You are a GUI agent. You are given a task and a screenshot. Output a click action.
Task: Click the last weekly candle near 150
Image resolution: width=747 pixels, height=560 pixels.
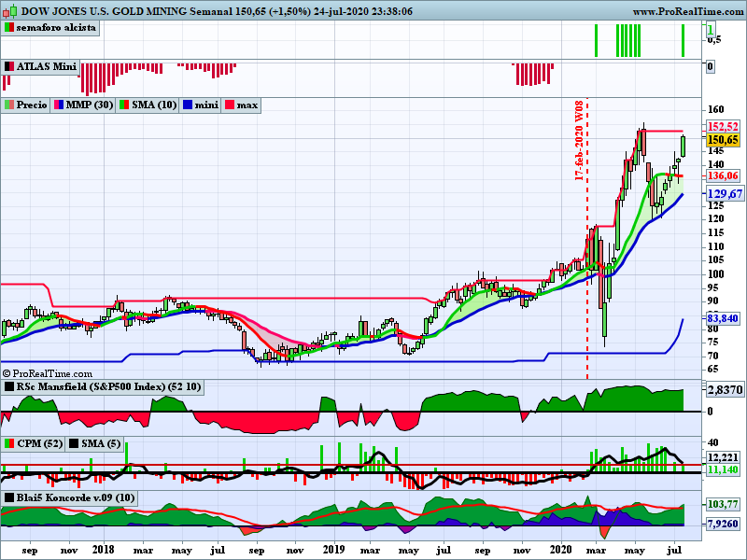[x=684, y=146]
